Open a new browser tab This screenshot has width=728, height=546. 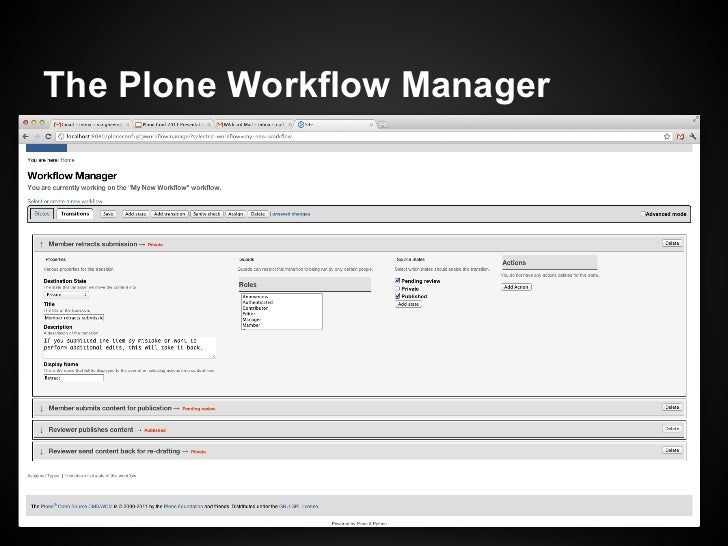coord(383,124)
